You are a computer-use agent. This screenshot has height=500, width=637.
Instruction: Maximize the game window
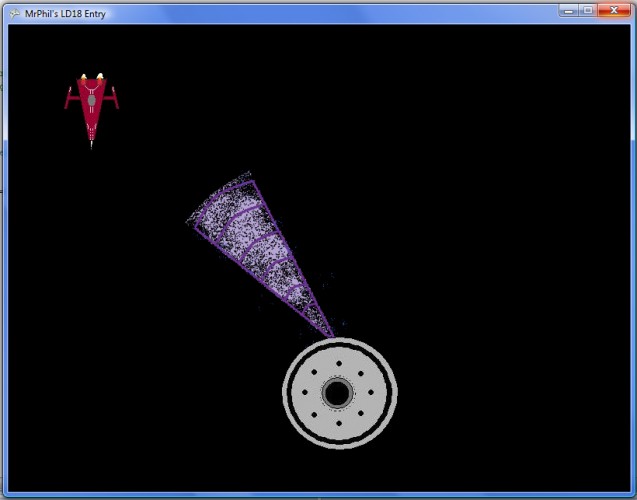pos(588,11)
